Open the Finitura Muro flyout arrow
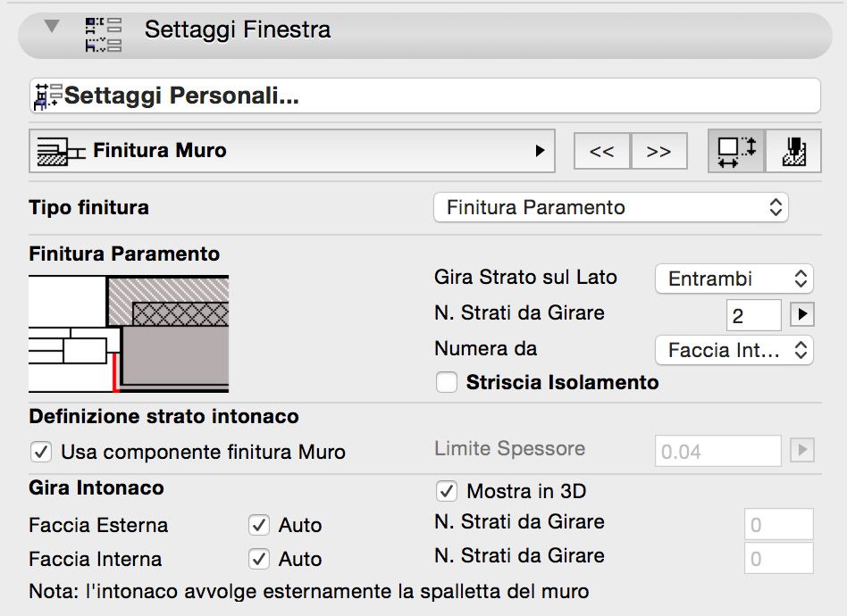This screenshot has width=847, height=616. coord(542,151)
